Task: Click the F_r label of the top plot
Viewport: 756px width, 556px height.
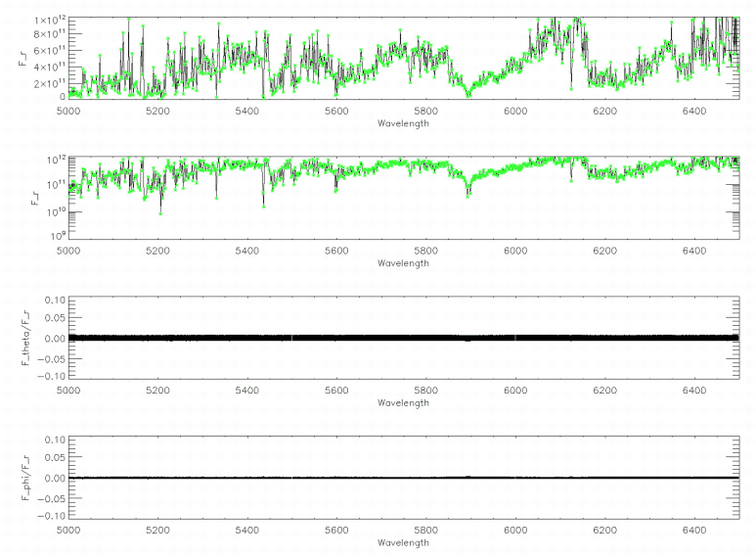Action: [22, 59]
